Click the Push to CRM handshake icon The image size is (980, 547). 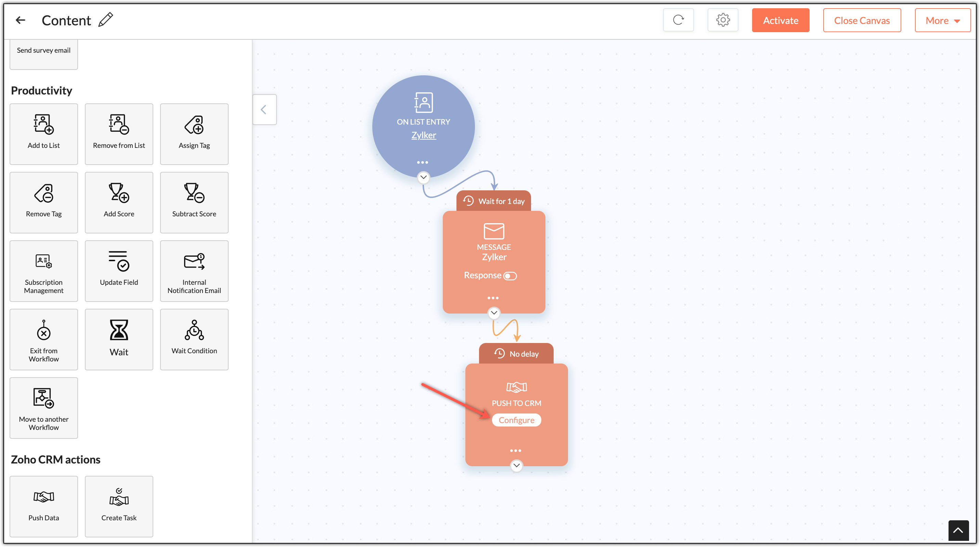[517, 387]
